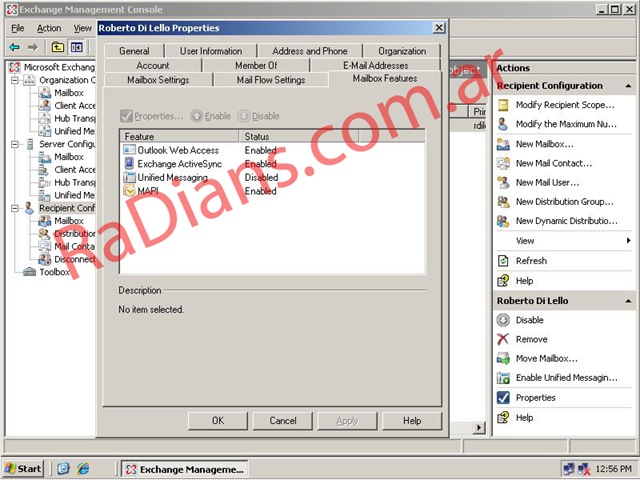
Task: Click the Move Mailbox action icon
Action: point(504,358)
